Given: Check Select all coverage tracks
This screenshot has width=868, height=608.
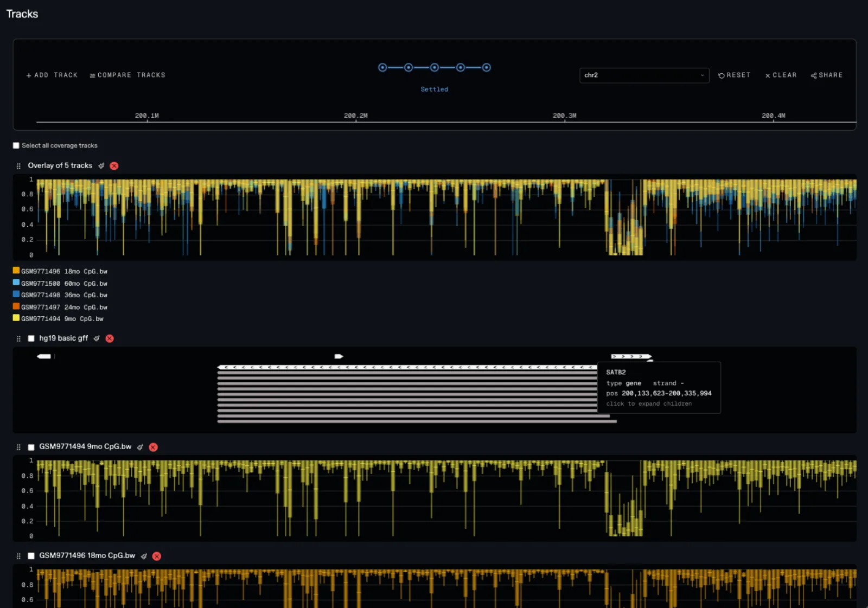Looking at the screenshot, I should pos(16,145).
